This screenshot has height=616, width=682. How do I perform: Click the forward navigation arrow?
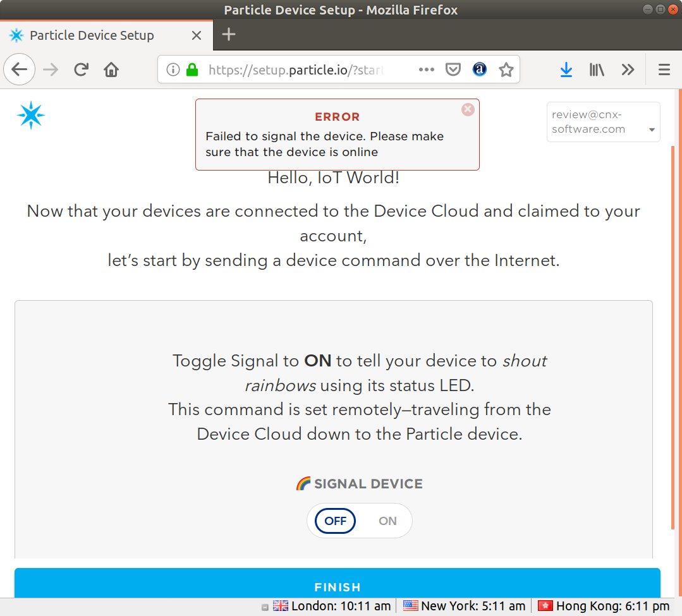51,69
